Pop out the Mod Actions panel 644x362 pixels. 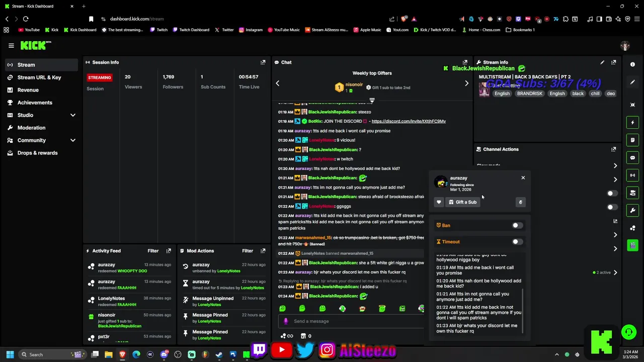(263, 251)
